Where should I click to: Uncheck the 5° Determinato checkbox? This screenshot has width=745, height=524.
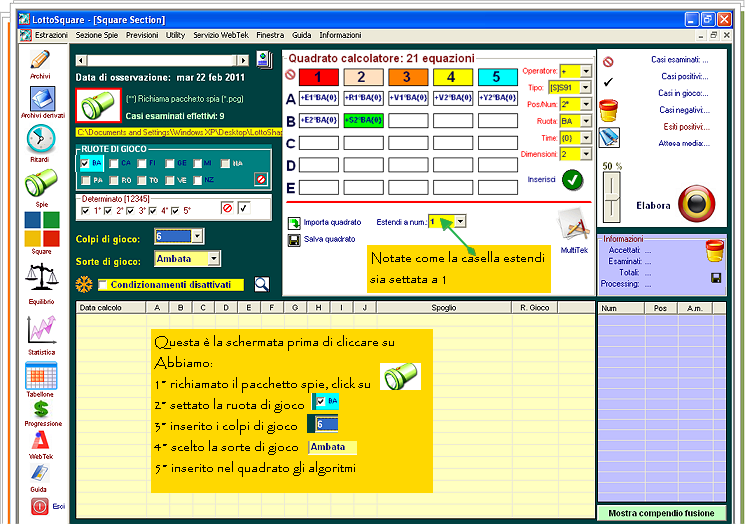175,210
